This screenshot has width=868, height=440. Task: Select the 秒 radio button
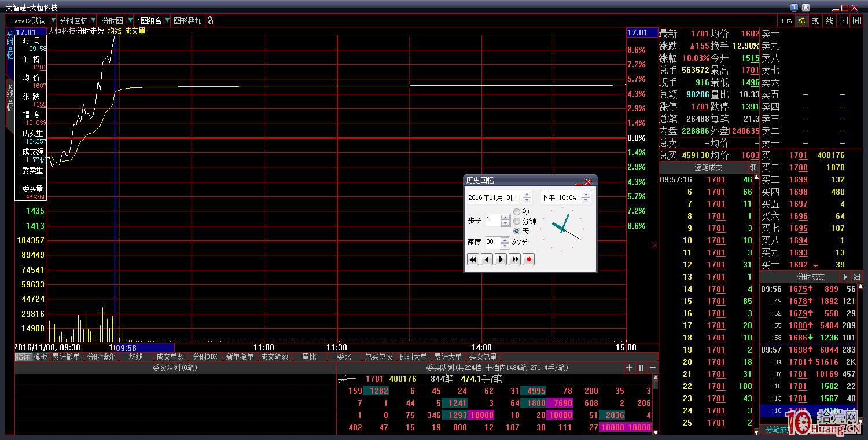pyautogui.click(x=517, y=212)
